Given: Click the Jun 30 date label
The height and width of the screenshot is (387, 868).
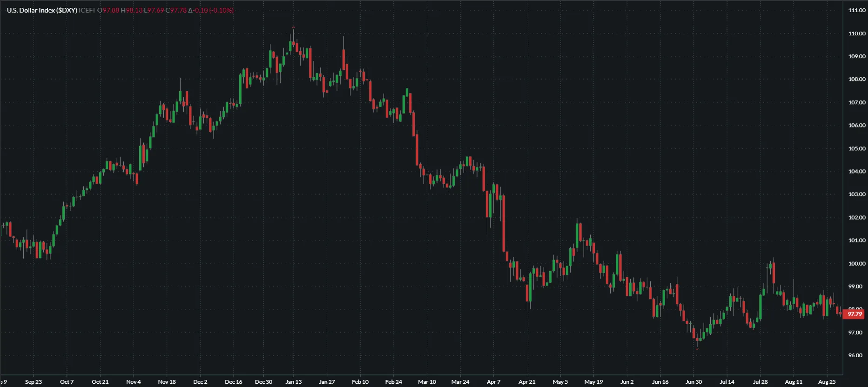Looking at the screenshot, I should click(x=693, y=382).
